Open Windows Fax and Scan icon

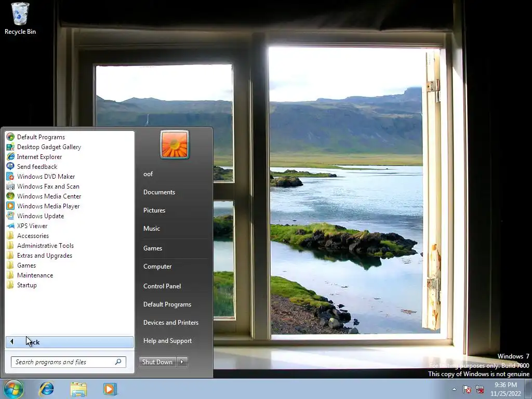(x=10, y=187)
